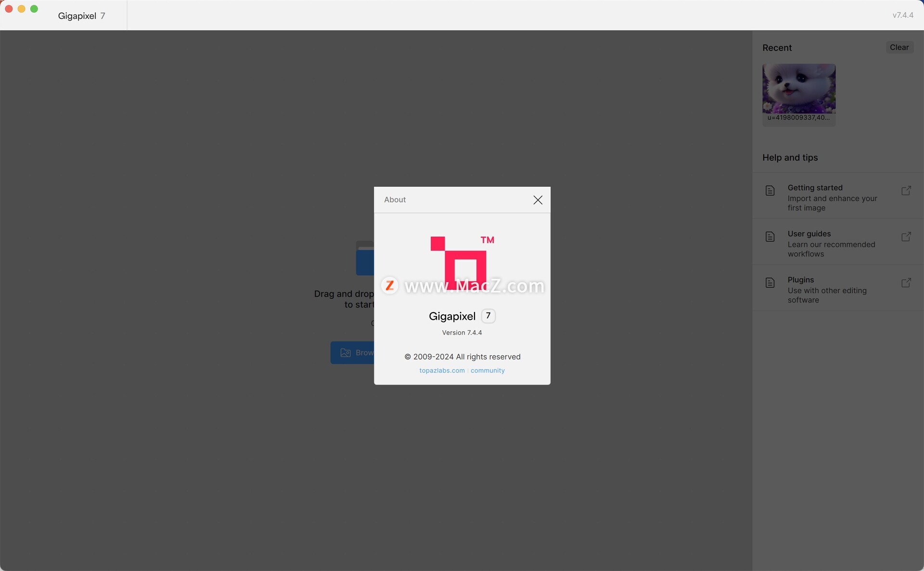Open the recent puppy image thumbnail
Viewport: 924px width, 571px height.
(799, 89)
